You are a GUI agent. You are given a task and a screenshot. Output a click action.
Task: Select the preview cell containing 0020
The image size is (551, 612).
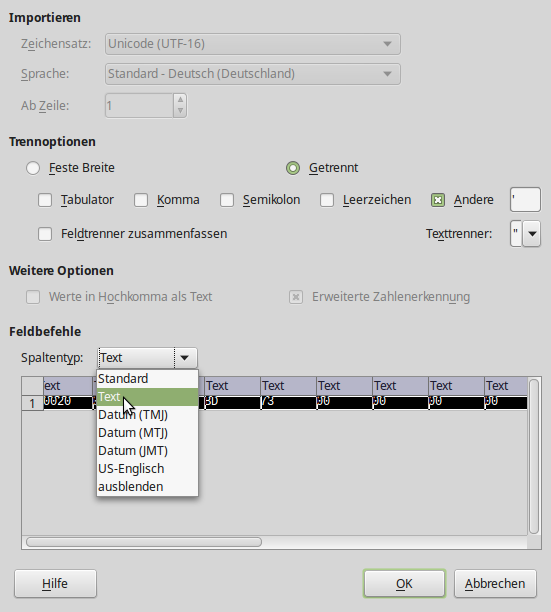click(x=68, y=403)
